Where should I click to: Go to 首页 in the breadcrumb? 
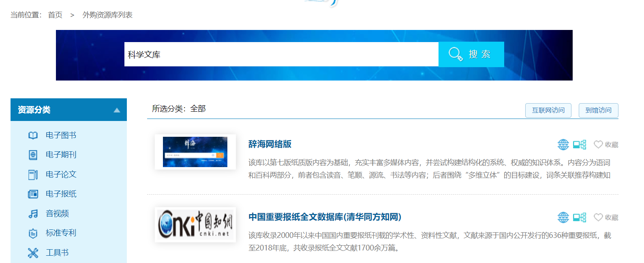pos(55,15)
